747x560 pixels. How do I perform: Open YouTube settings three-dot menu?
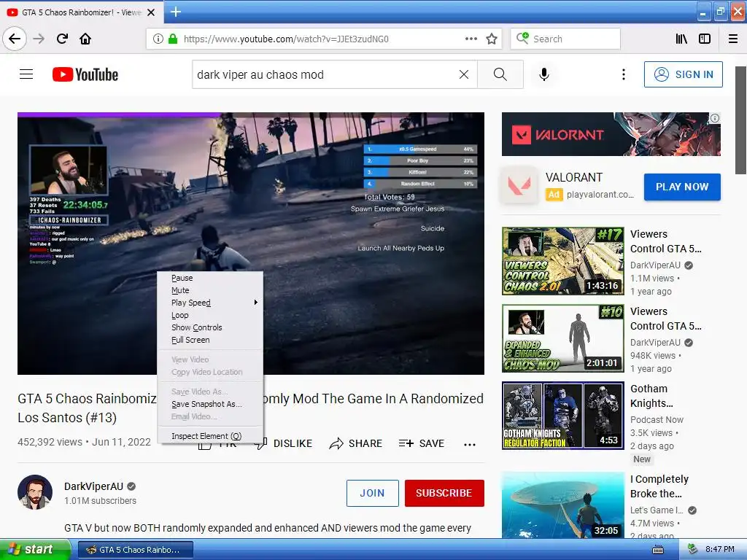623,74
